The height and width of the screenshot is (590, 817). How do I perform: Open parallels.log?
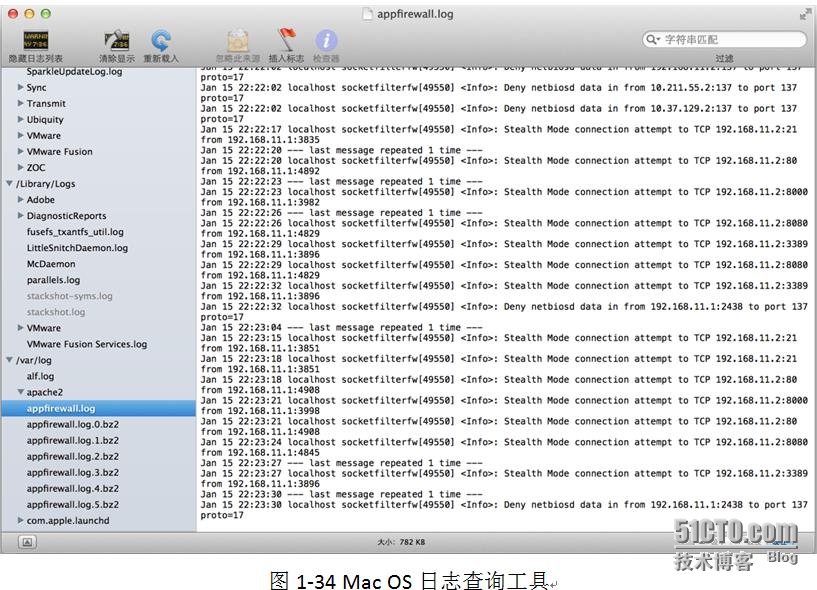click(x=53, y=280)
